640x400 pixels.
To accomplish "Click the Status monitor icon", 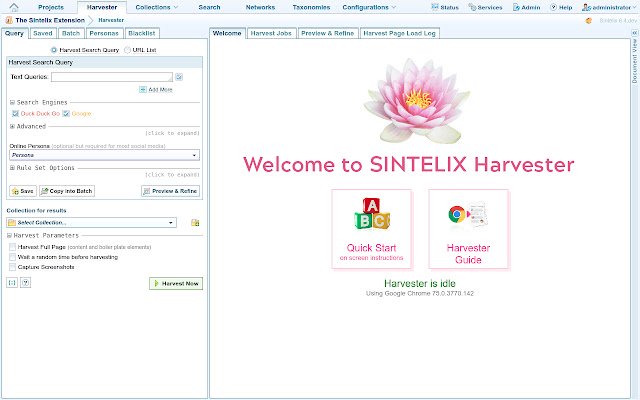I will point(435,7).
